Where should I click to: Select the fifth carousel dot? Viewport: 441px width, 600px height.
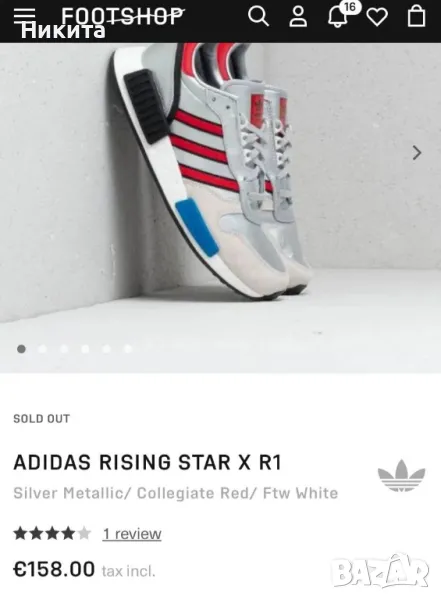tap(106, 349)
